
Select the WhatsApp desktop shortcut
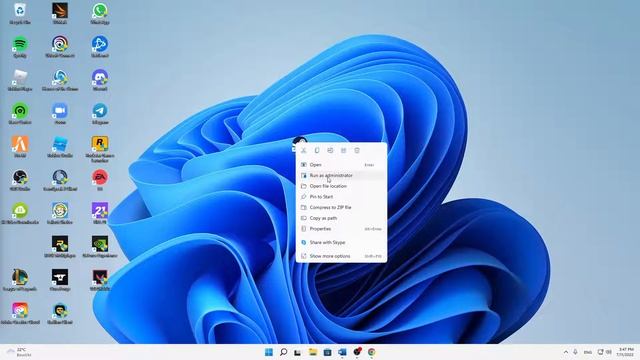pos(100,13)
